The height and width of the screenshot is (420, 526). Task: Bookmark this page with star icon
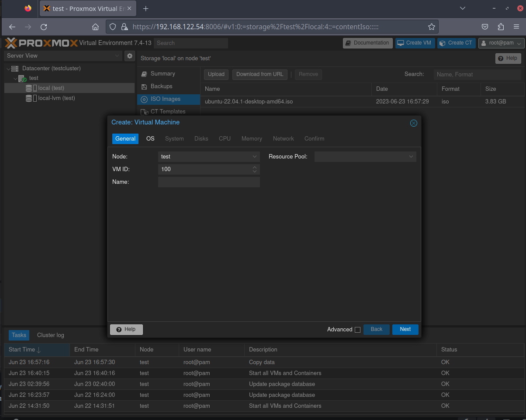[x=432, y=27]
